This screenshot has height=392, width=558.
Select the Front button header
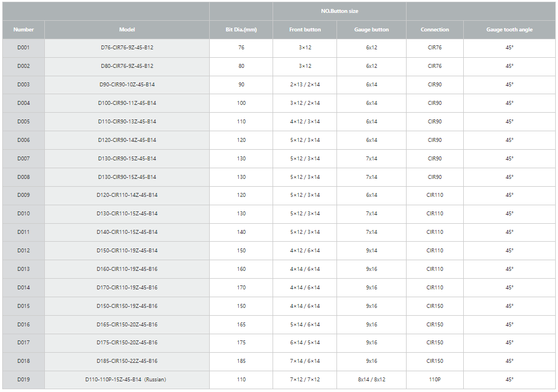[x=305, y=30]
